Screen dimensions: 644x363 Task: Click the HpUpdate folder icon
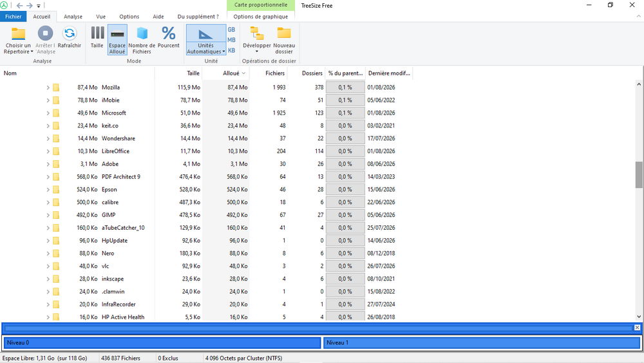56,241
